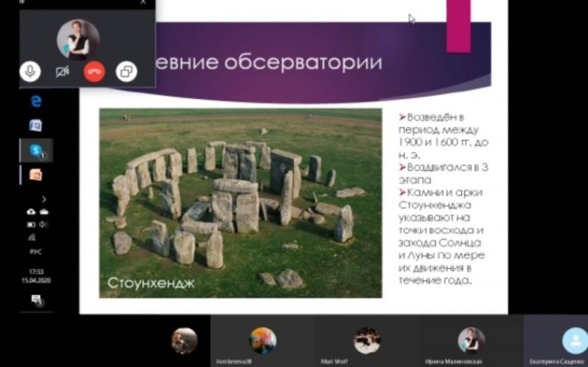This screenshot has width=588, height=367.
Task: Open the notification center icon
Action: coord(37,300)
